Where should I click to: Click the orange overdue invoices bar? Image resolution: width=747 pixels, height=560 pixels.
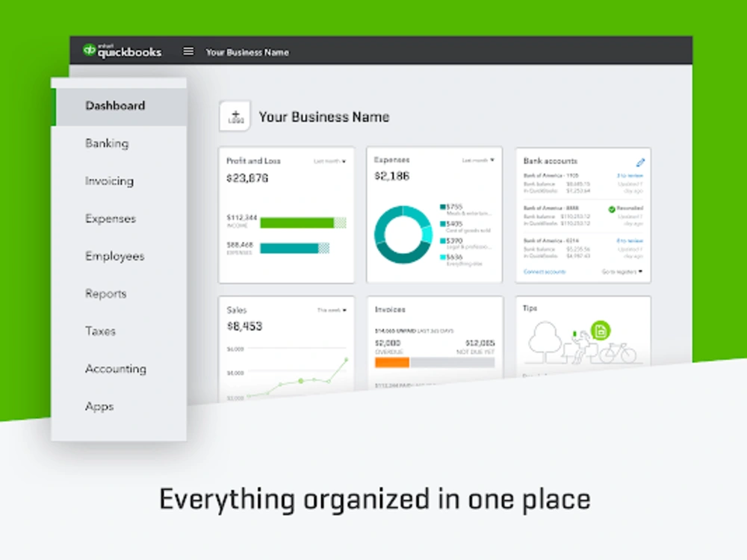(392, 362)
